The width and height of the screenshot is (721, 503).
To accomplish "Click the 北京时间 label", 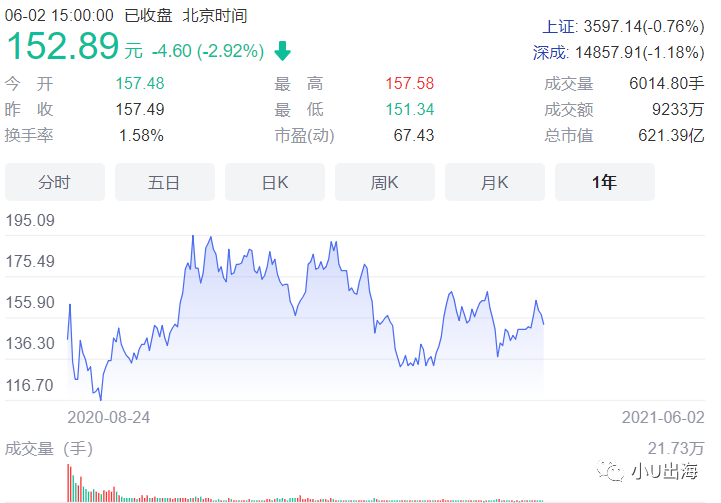I will (x=215, y=16).
